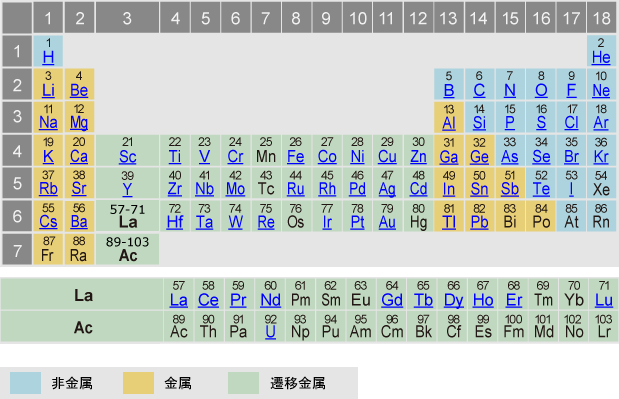Click the 57-71 La group cell
The width and height of the screenshot is (619, 399).
128,216
